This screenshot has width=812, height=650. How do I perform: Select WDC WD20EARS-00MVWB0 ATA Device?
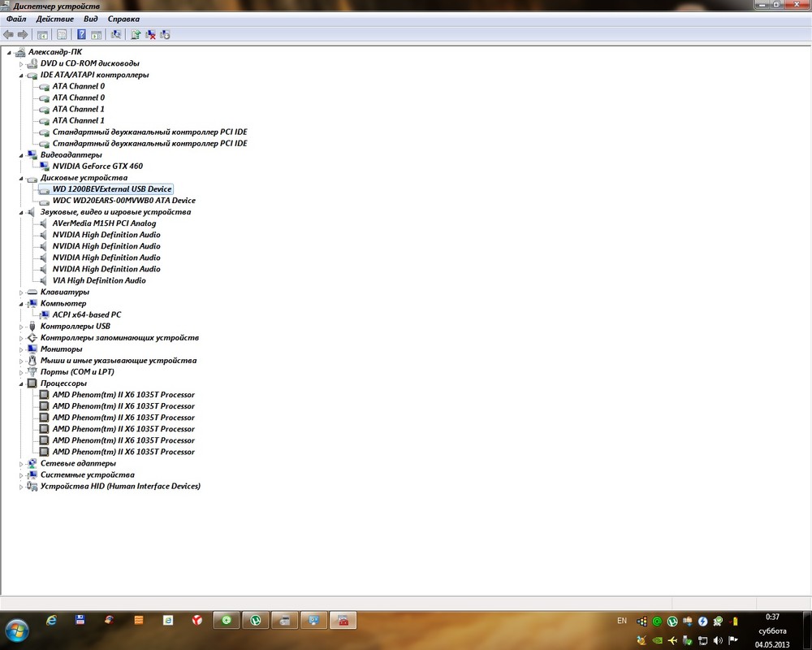123,201
